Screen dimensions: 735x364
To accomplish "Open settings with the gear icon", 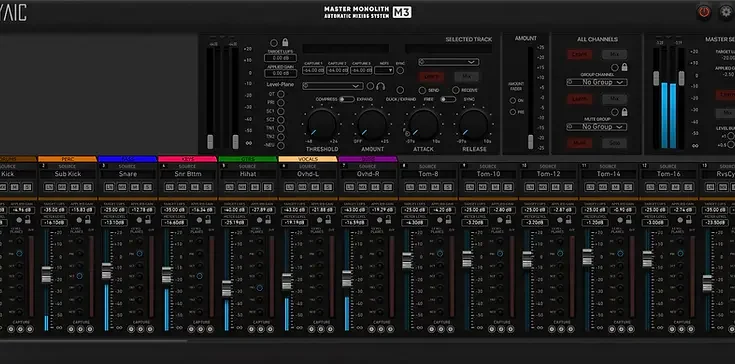I will [x=727, y=12].
